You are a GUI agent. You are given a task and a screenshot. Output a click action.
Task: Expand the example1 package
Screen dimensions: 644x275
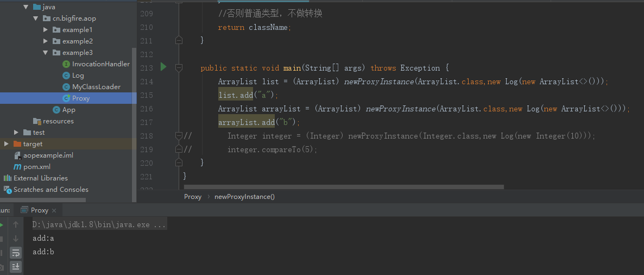tap(46, 30)
